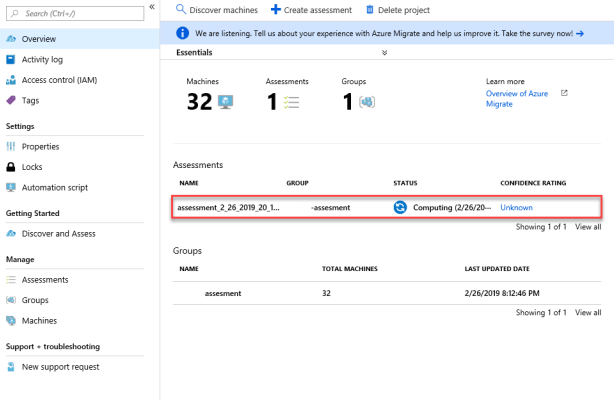614x400 pixels.
Task: Open Overview of Azure Migrate link
Action: [x=517, y=99]
